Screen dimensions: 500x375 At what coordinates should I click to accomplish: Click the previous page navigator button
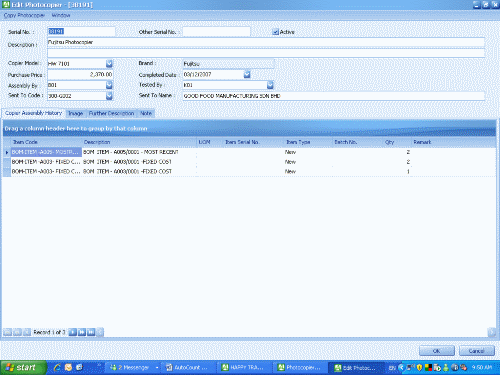point(17,332)
